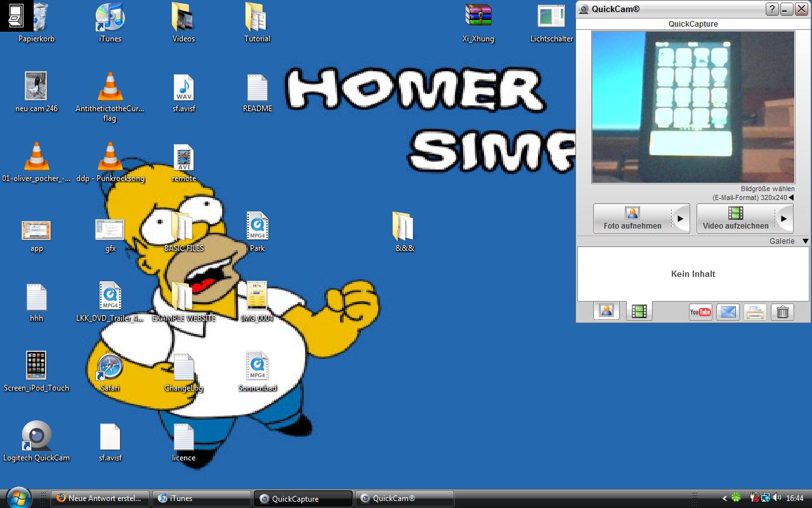Select the Park MPG4 file

pos(257,232)
